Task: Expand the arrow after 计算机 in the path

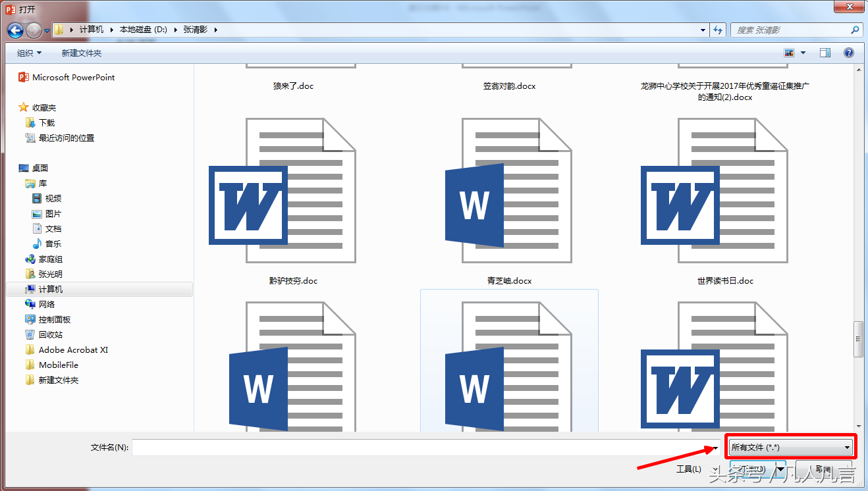Action: [111, 30]
